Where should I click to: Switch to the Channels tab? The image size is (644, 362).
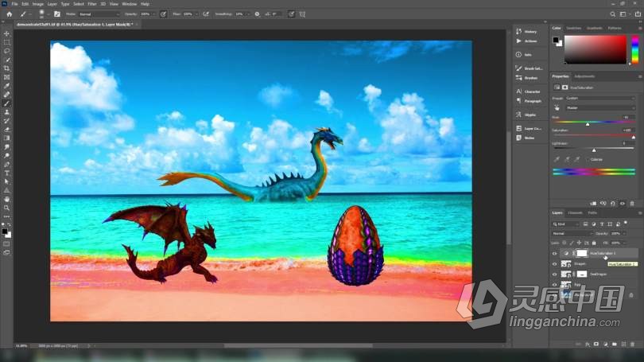(x=575, y=213)
